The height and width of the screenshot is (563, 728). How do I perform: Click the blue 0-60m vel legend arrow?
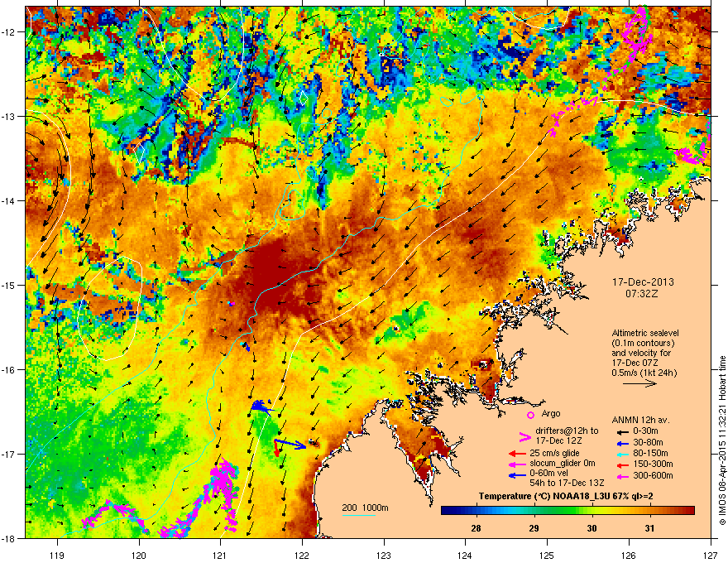[x=517, y=475]
